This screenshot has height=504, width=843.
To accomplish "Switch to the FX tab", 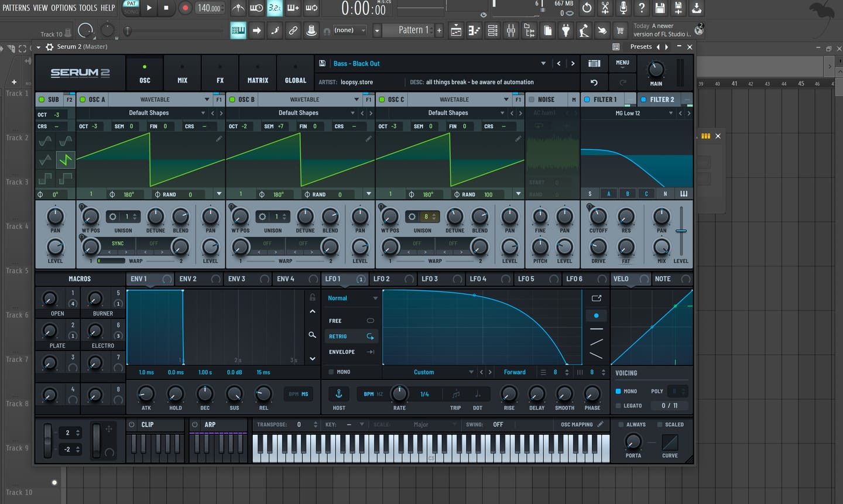I will pyautogui.click(x=220, y=73).
